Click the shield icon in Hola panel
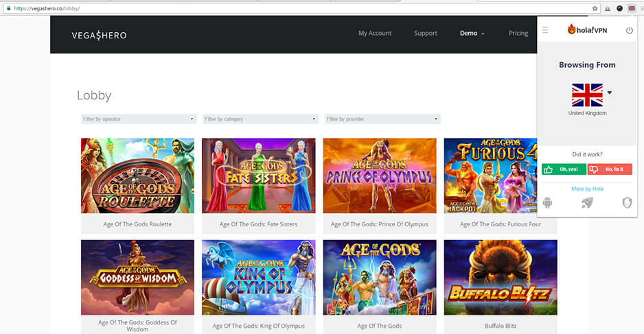The height and width of the screenshot is (334, 644). (627, 202)
